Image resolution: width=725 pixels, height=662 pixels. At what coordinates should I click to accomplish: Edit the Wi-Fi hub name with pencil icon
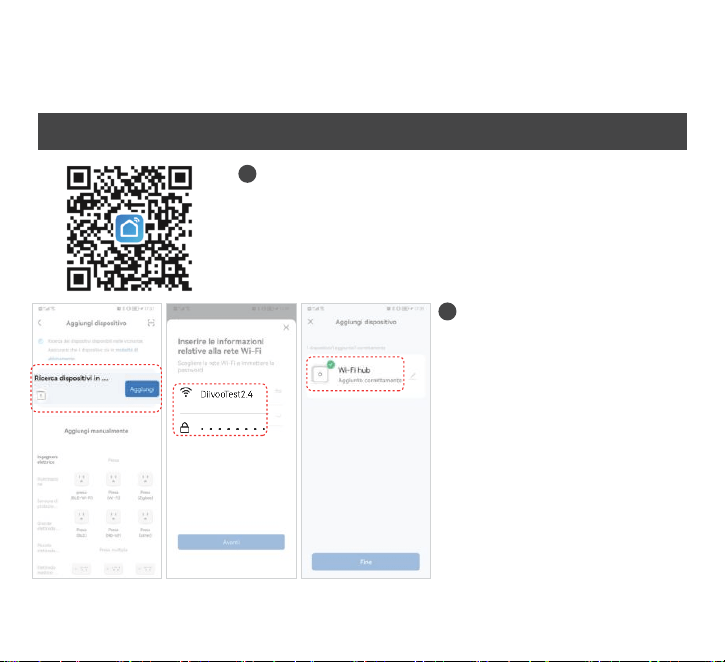coord(413,376)
